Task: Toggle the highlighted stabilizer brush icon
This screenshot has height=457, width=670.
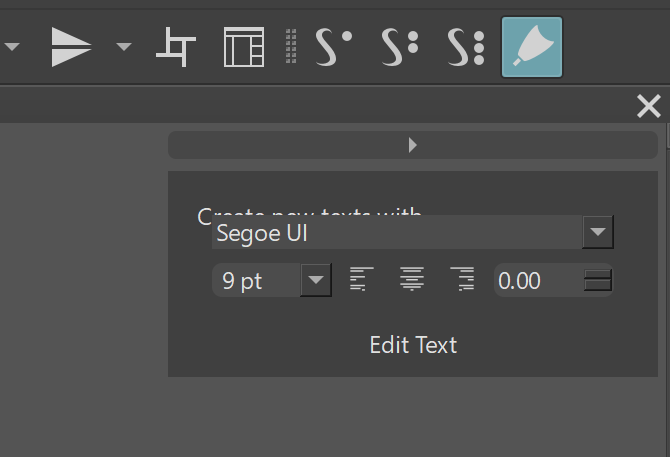Action: click(x=531, y=47)
